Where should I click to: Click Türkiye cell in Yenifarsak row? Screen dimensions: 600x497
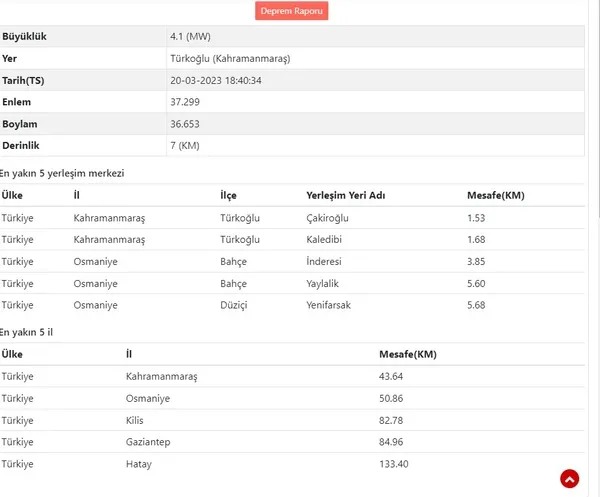point(17,305)
